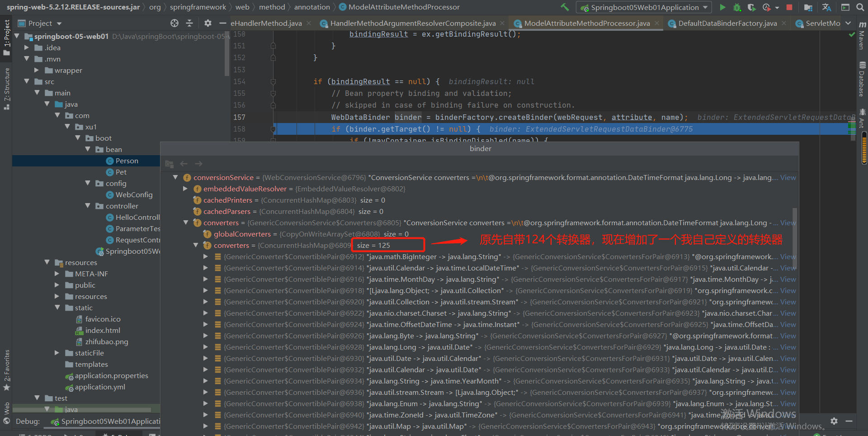Click the binder popup vertical scrollbar

pyautogui.click(x=794, y=240)
